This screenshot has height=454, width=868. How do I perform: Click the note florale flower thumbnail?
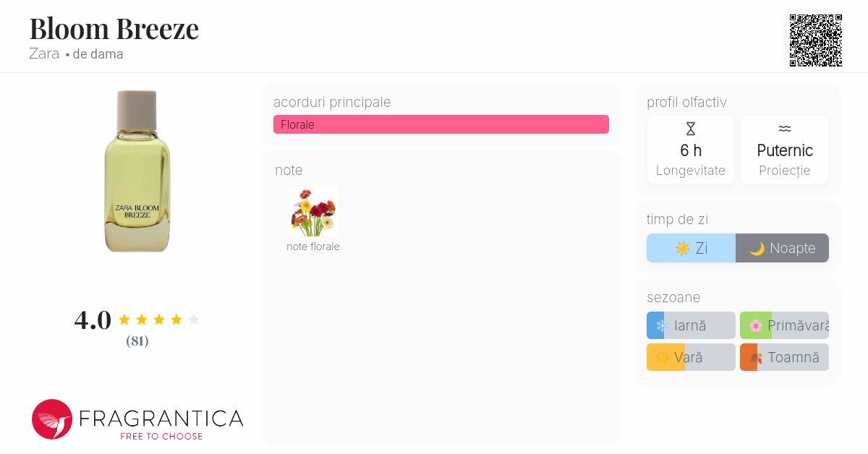[313, 212]
